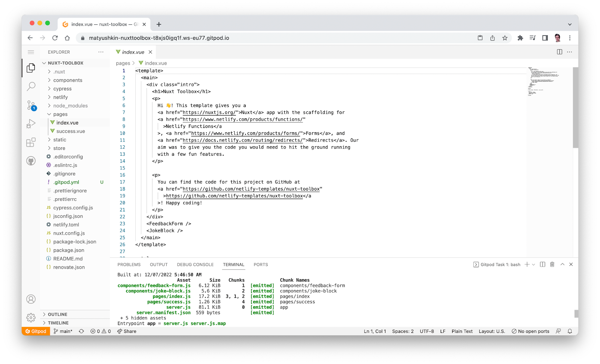Select the index.vue editor tab

coord(133,52)
